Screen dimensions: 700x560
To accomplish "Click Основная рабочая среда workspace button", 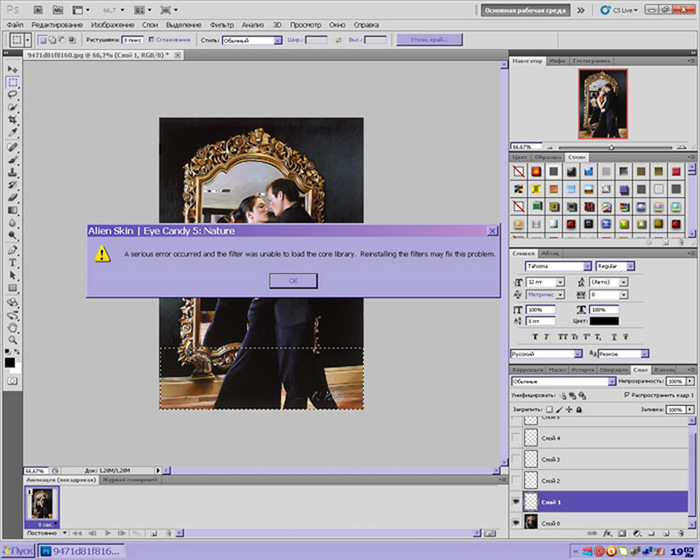I will tap(525, 10).
